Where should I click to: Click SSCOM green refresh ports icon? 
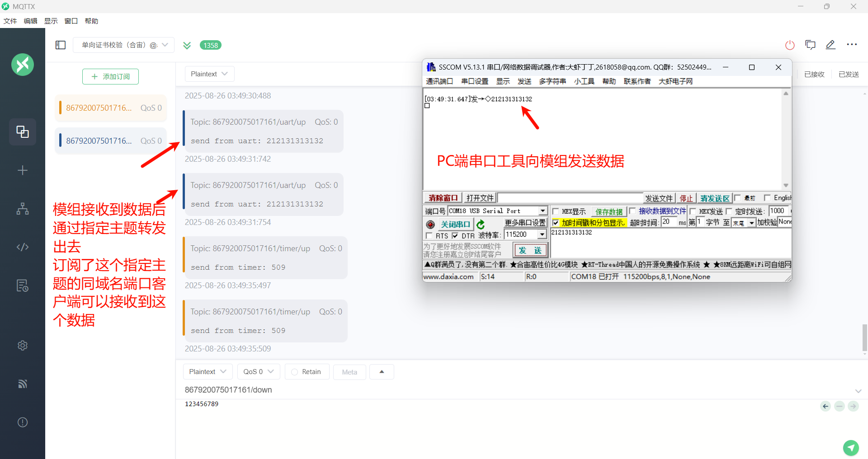point(481,224)
